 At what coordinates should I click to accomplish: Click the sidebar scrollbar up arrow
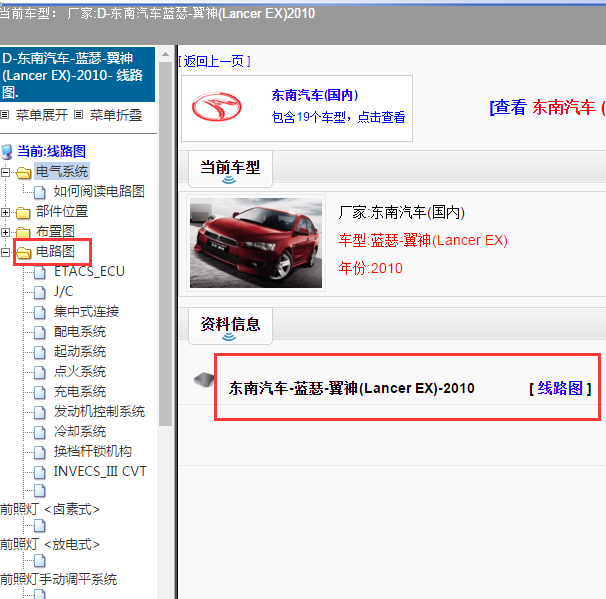(x=165, y=54)
